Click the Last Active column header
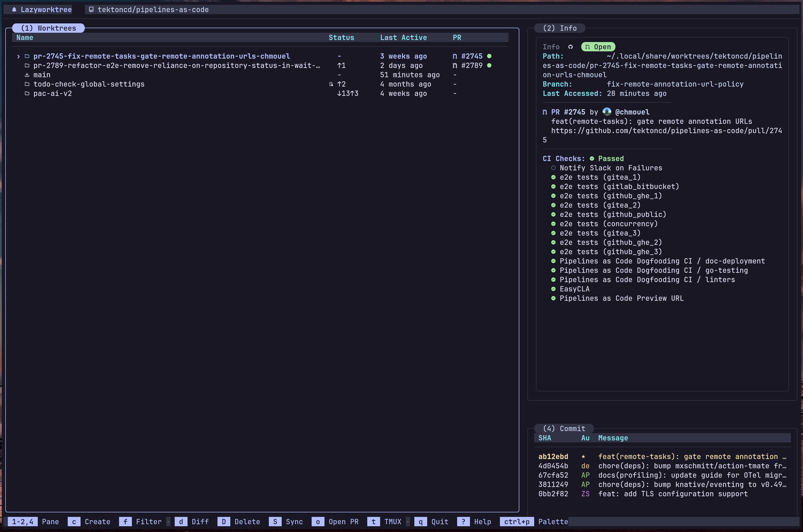Screen dimensions: 803x532 404,38
